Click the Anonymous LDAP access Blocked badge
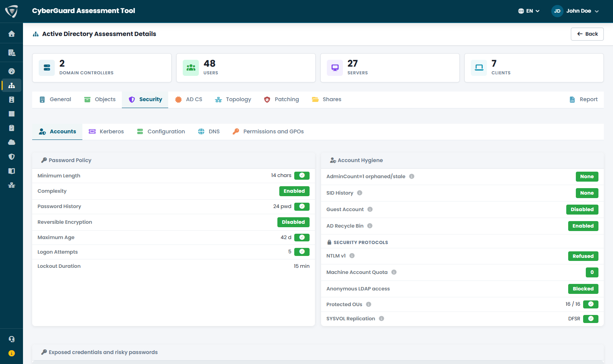613x364 pixels. (583, 289)
